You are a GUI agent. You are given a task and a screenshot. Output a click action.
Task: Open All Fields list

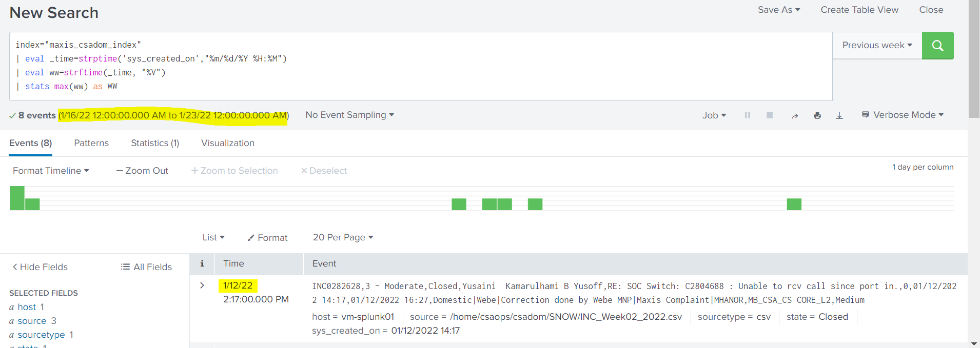(x=146, y=267)
